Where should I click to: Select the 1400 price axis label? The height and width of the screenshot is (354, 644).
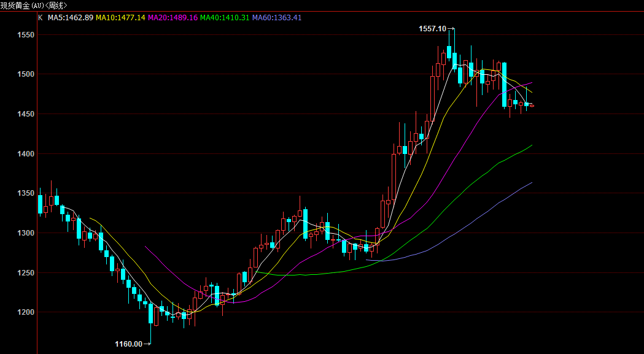click(x=26, y=154)
